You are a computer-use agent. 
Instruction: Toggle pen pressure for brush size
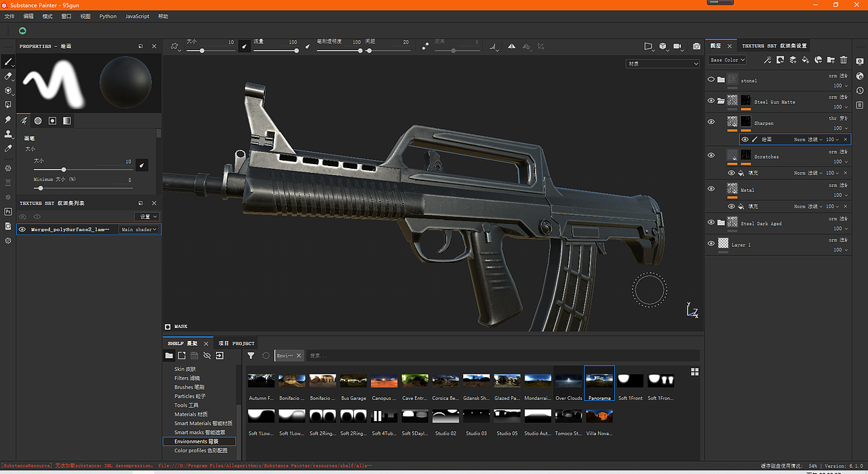[142, 165]
